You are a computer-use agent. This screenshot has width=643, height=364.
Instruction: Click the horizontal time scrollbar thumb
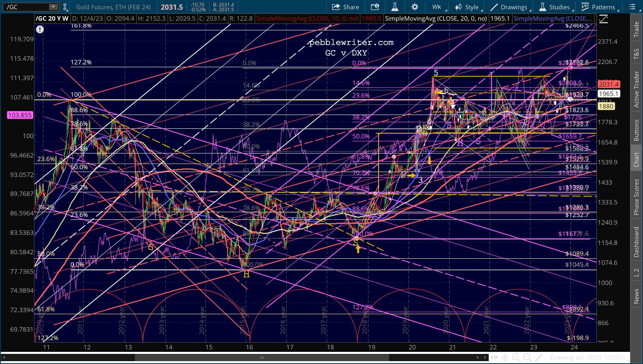(262, 358)
